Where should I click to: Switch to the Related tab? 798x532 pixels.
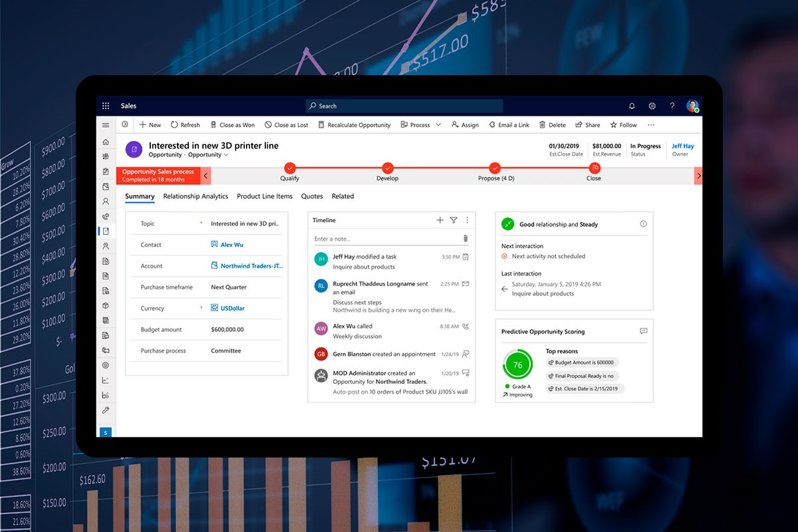(342, 196)
